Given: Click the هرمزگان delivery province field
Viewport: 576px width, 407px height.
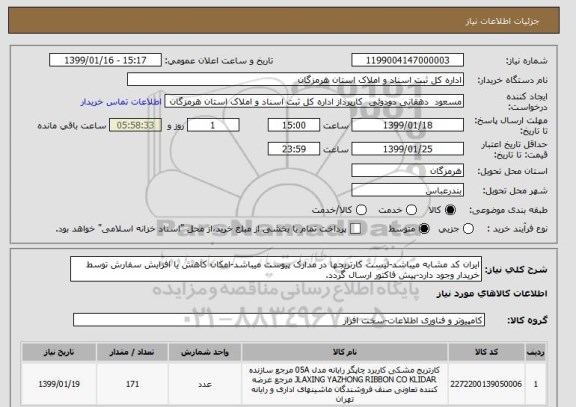Looking at the screenshot, I should coord(407,171).
